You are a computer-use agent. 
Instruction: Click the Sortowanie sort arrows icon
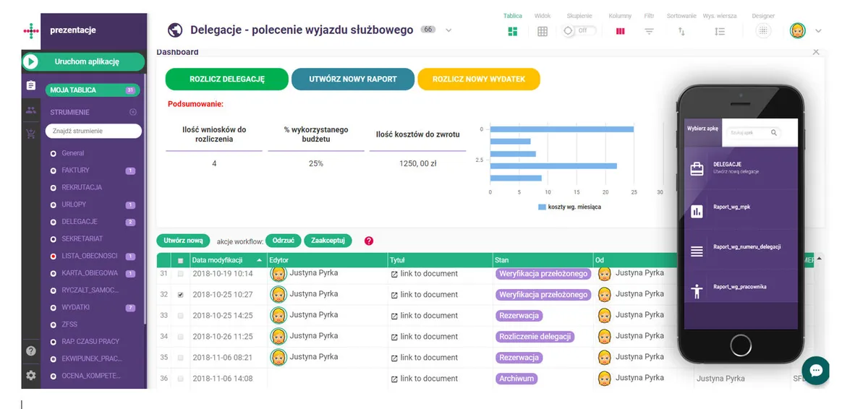[681, 31]
